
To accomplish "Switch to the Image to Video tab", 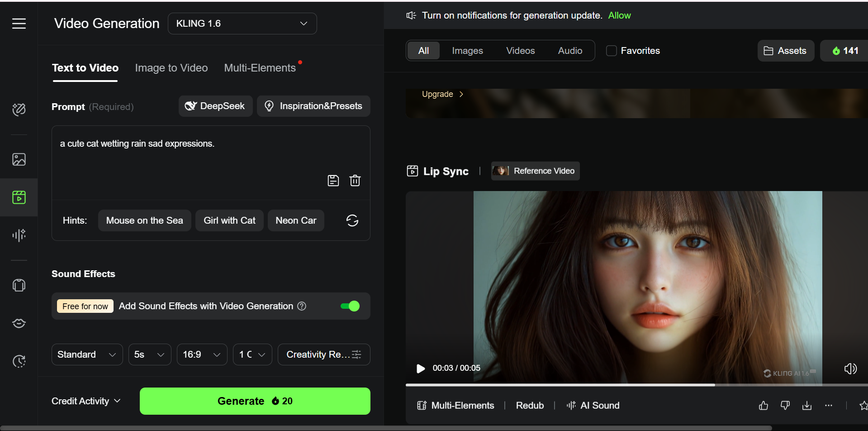I will click(x=171, y=67).
